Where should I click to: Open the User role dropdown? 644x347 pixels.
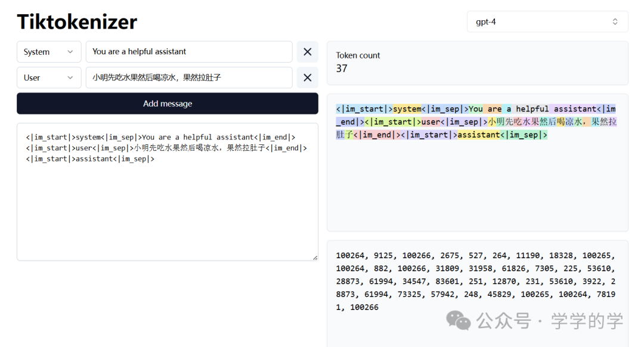(49, 78)
